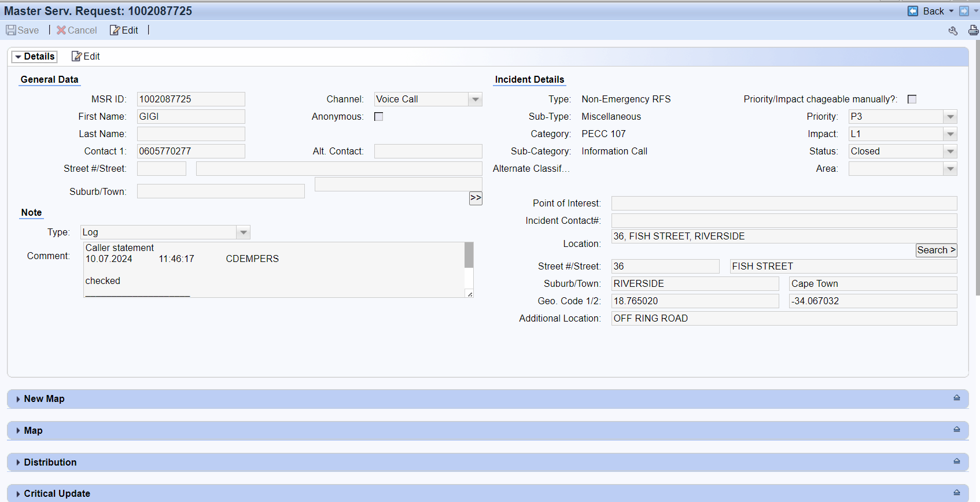Click the comment box resize handle
The width and height of the screenshot is (980, 502).
click(x=470, y=294)
